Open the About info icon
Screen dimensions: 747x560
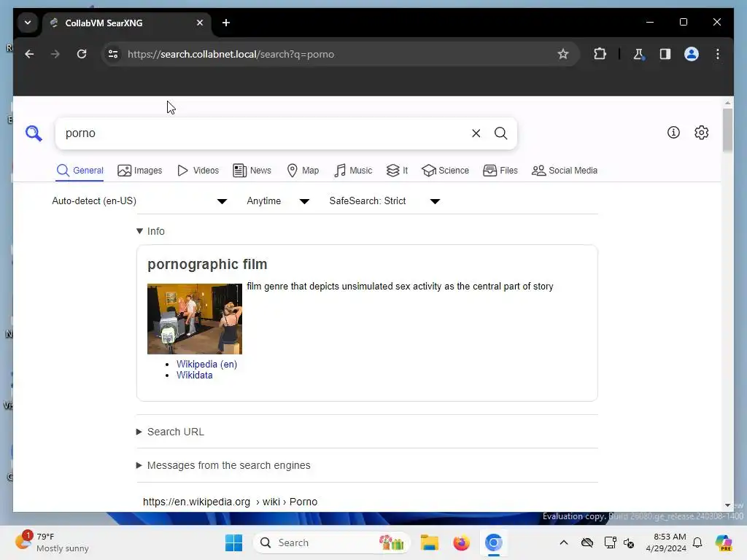pyautogui.click(x=673, y=133)
